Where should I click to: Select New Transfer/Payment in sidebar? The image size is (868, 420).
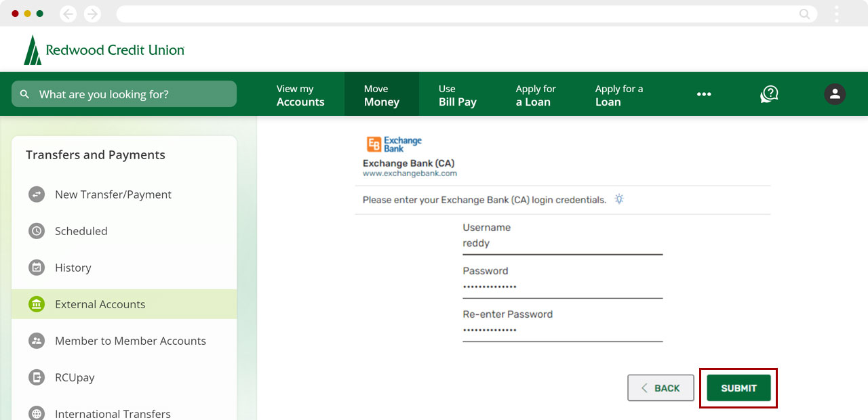[124, 194]
